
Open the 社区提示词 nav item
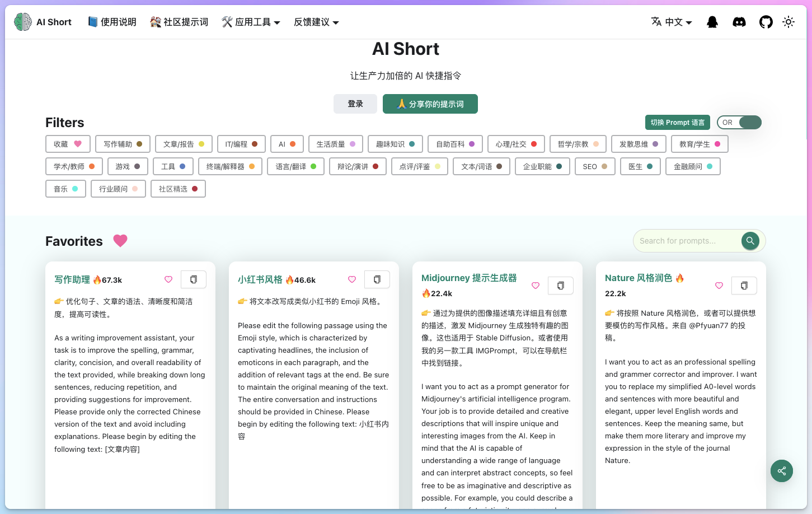(179, 22)
